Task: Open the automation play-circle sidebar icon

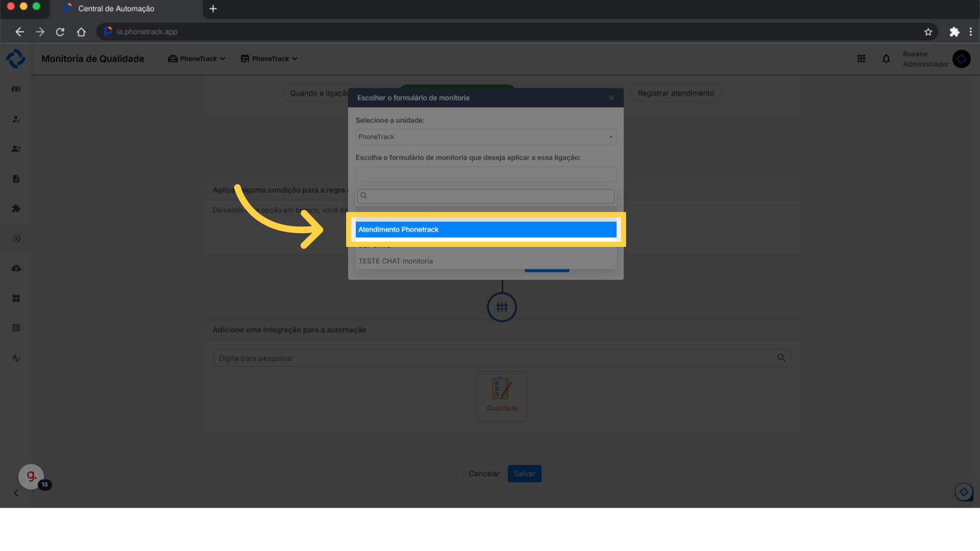Action: [x=16, y=238]
